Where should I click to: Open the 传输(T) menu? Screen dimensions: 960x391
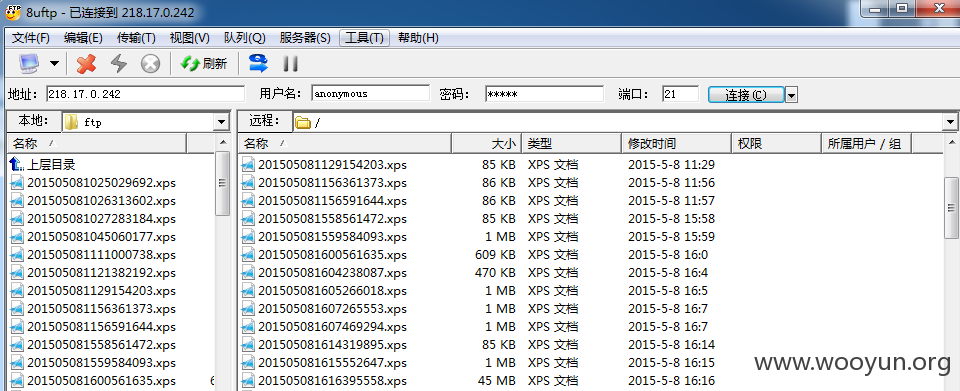pyautogui.click(x=136, y=38)
